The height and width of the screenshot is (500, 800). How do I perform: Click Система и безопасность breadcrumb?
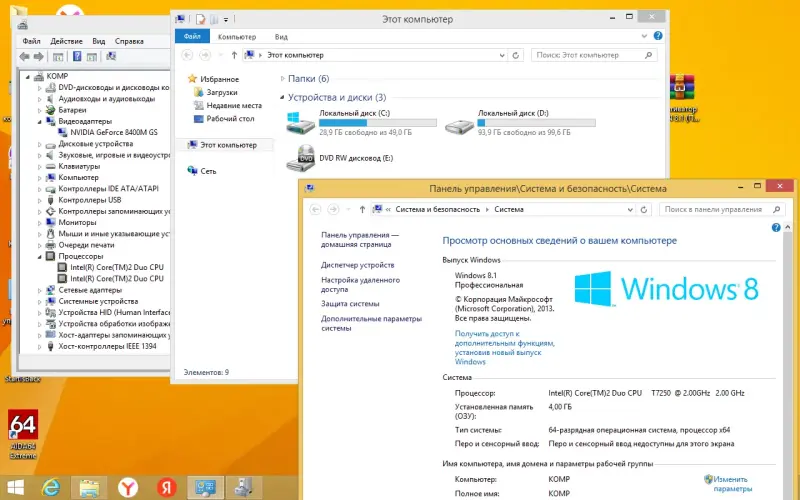(437, 210)
